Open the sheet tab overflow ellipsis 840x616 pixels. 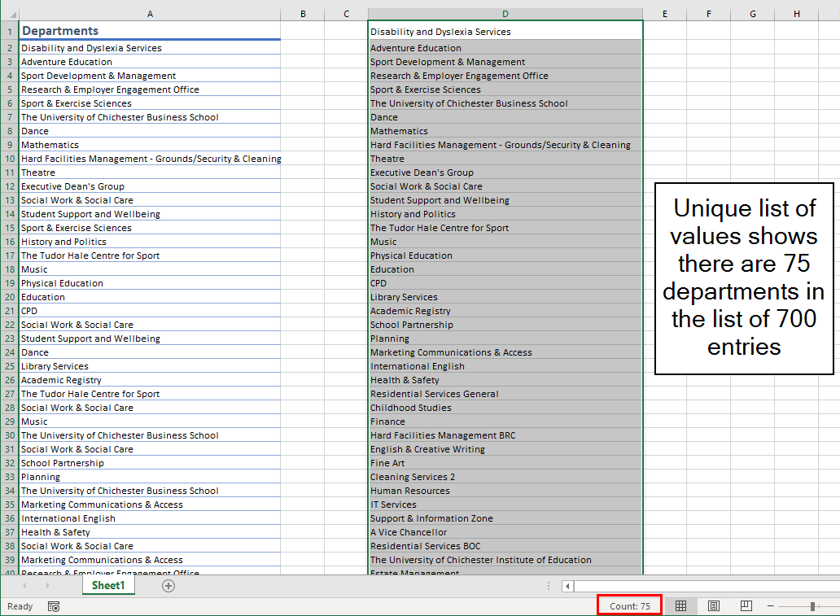pos(549,585)
